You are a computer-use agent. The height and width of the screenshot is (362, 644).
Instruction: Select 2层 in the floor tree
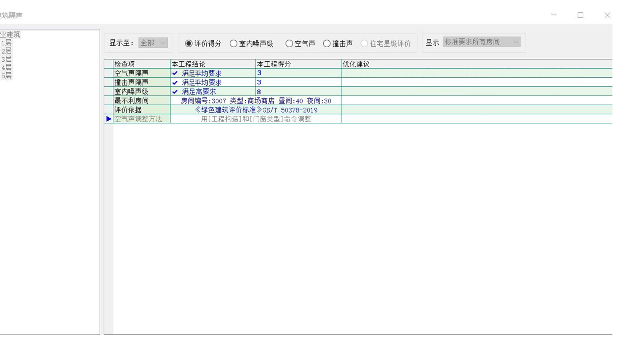pos(6,51)
